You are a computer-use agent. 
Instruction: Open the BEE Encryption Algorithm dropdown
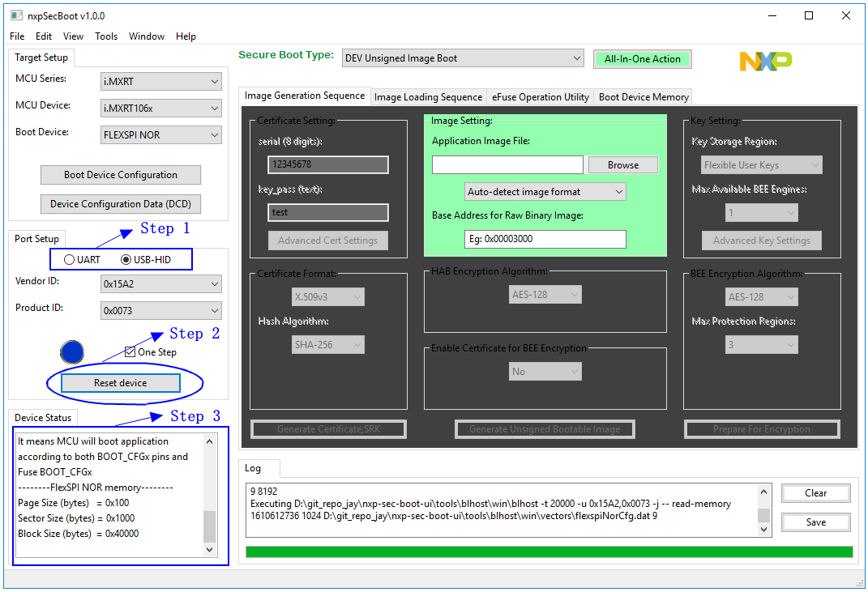pyautogui.click(x=761, y=296)
